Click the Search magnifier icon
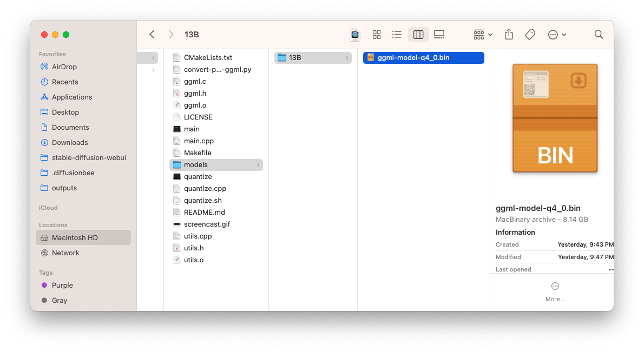Screen dimensions: 644x351 pyautogui.click(x=599, y=35)
